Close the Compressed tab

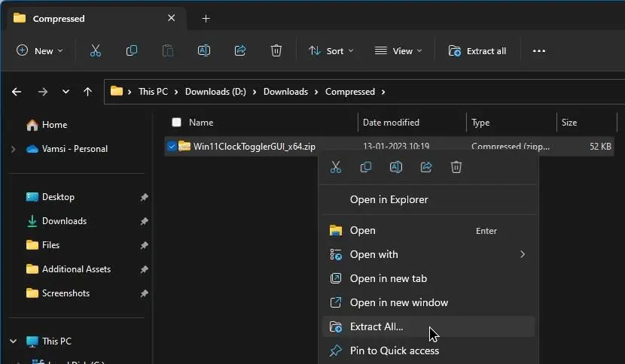coord(171,18)
